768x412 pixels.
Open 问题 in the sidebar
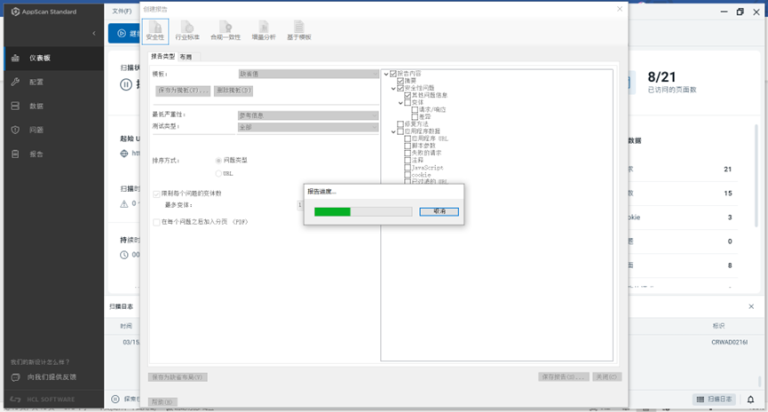click(36, 130)
